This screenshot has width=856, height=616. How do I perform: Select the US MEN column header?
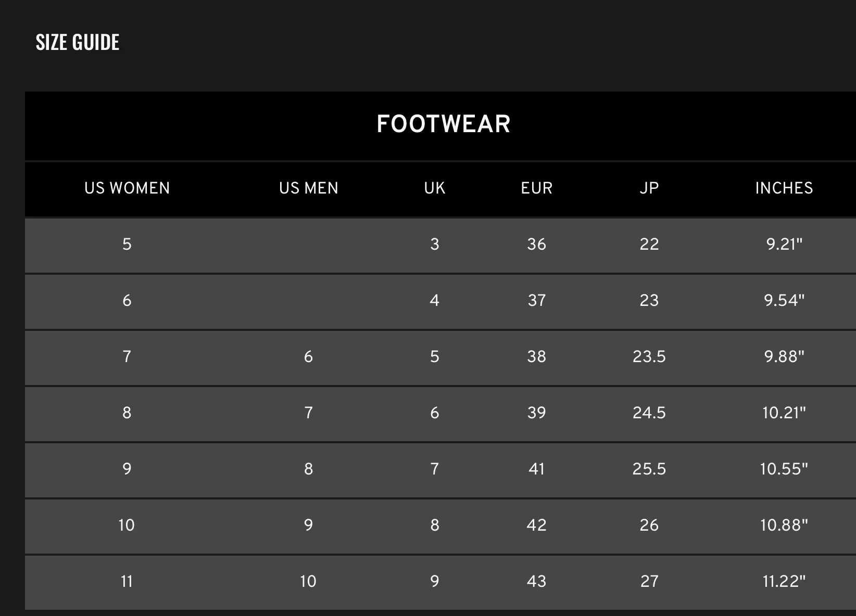coord(309,188)
